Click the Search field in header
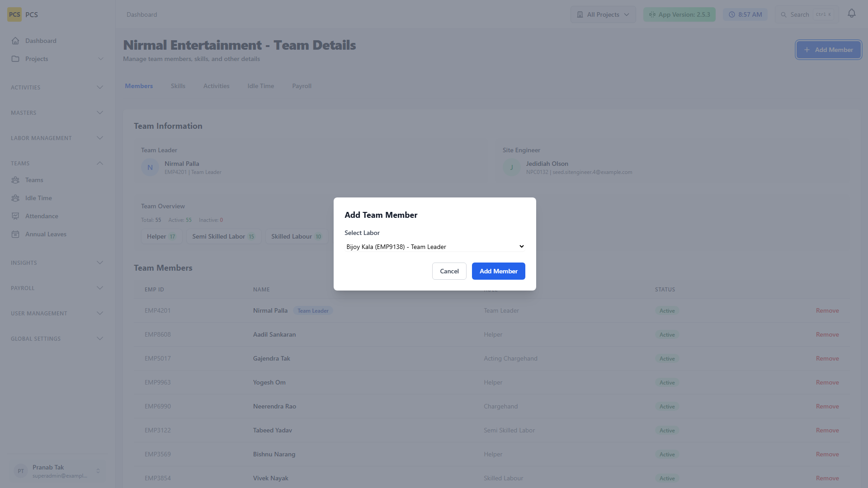Screen dimensions: 868x488 coord(807,14)
